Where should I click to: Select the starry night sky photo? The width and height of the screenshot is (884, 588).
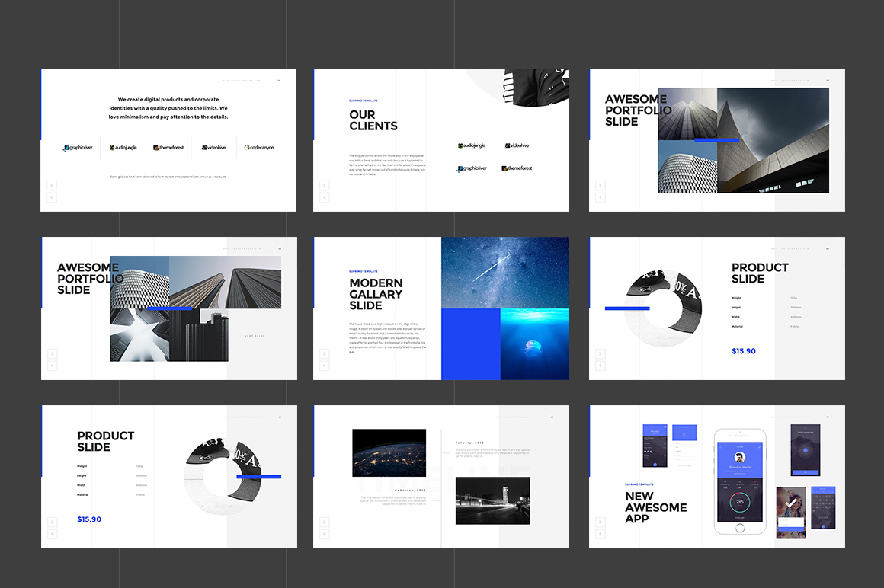click(504, 272)
